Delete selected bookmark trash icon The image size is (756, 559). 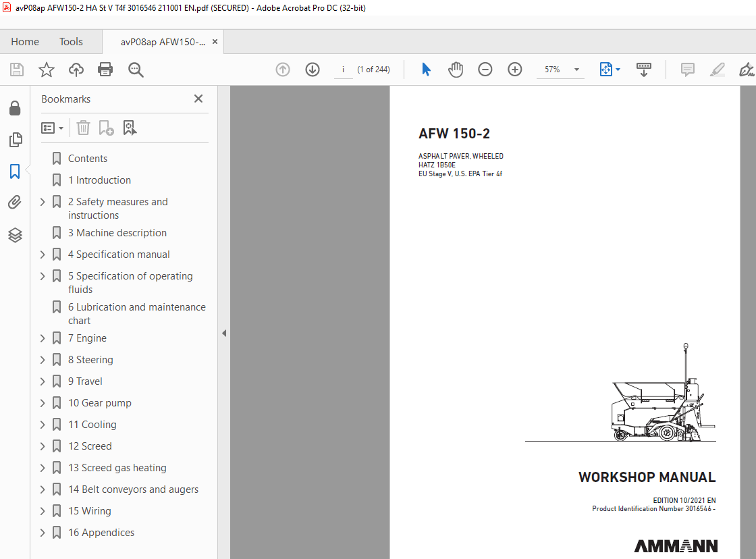coord(83,128)
